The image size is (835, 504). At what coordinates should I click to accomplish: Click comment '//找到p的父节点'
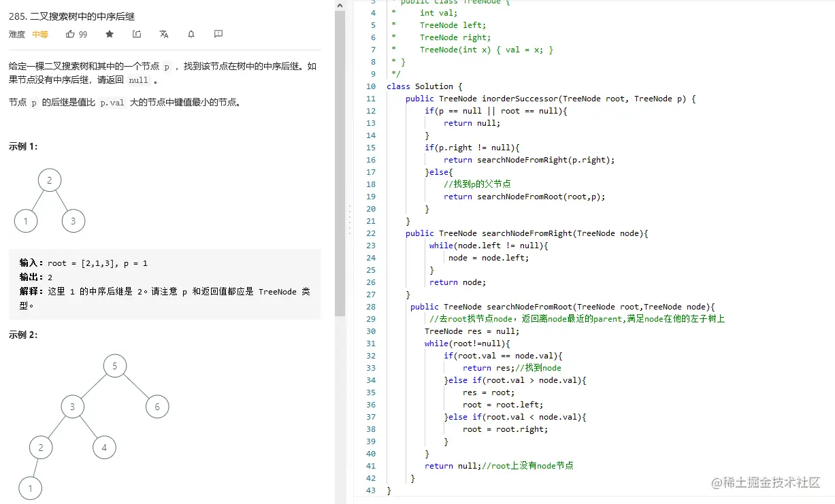[477, 184]
